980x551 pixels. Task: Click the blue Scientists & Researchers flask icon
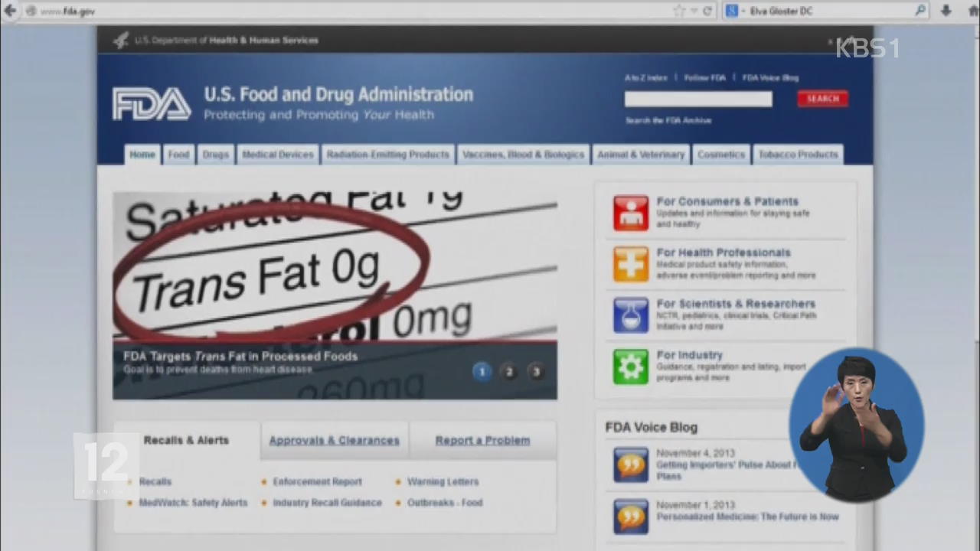point(631,315)
